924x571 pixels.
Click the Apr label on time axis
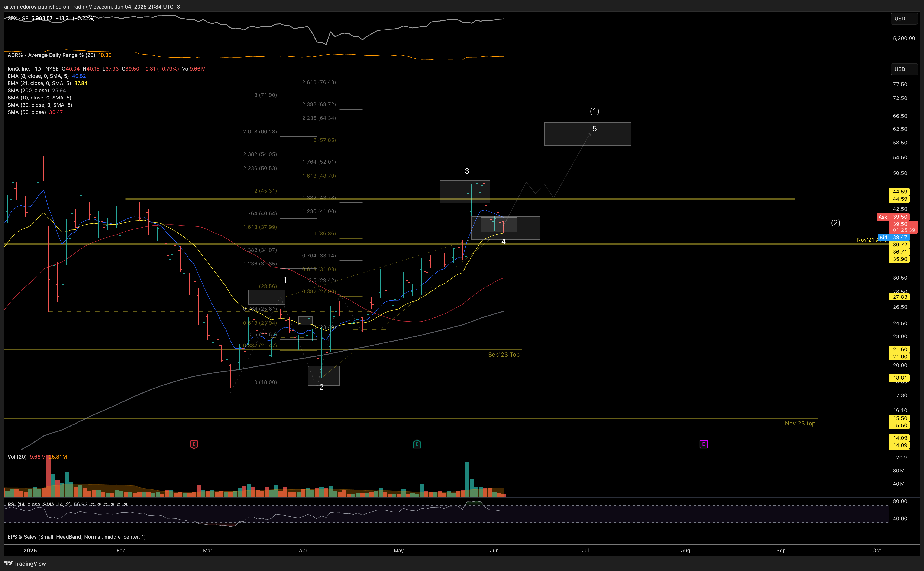click(x=303, y=550)
